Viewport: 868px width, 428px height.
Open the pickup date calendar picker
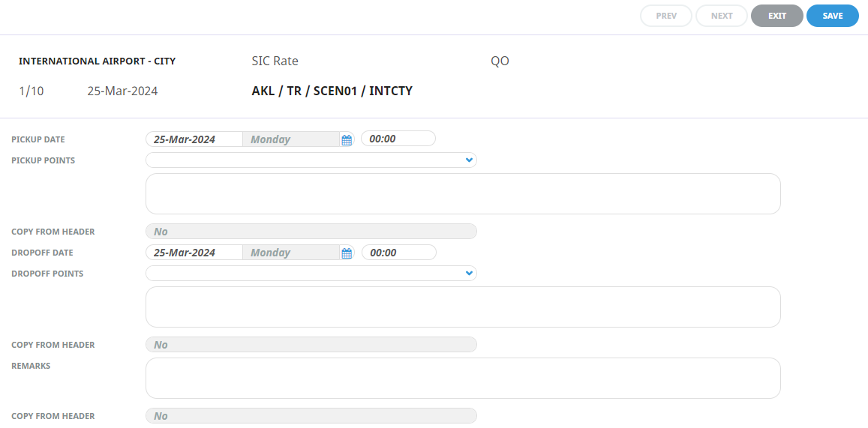pyautogui.click(x=347, y=139)
